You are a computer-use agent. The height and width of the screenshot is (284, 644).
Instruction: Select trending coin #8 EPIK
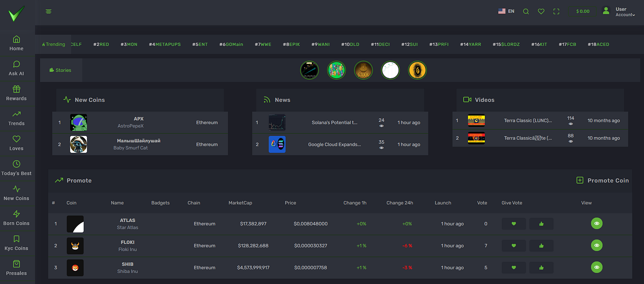point(291,44)
